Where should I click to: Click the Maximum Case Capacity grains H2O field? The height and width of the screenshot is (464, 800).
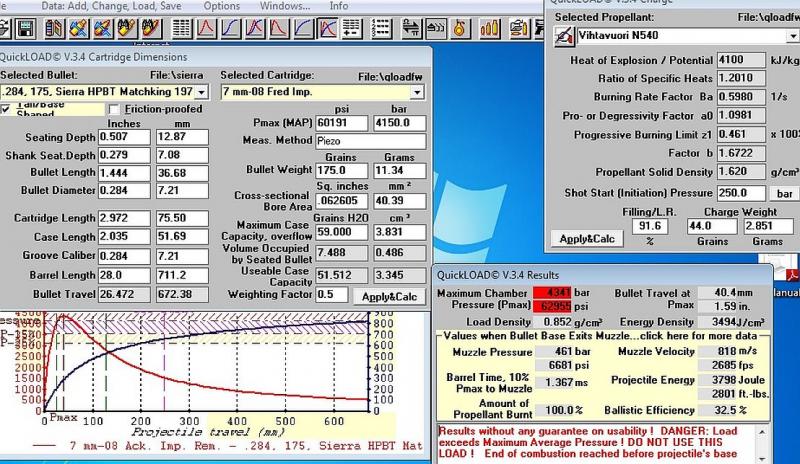coord(341,232)
